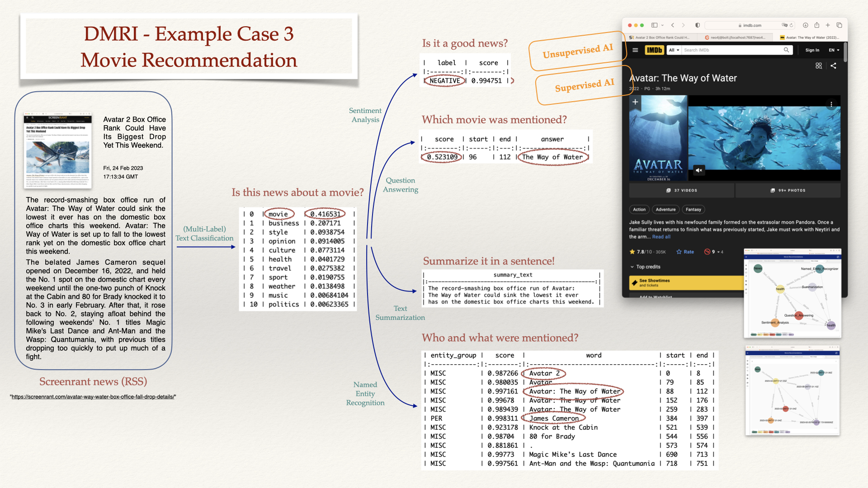Click 'Unsupervised AI' label
Screen dimensions: 868x488
(x=577, y=51)
